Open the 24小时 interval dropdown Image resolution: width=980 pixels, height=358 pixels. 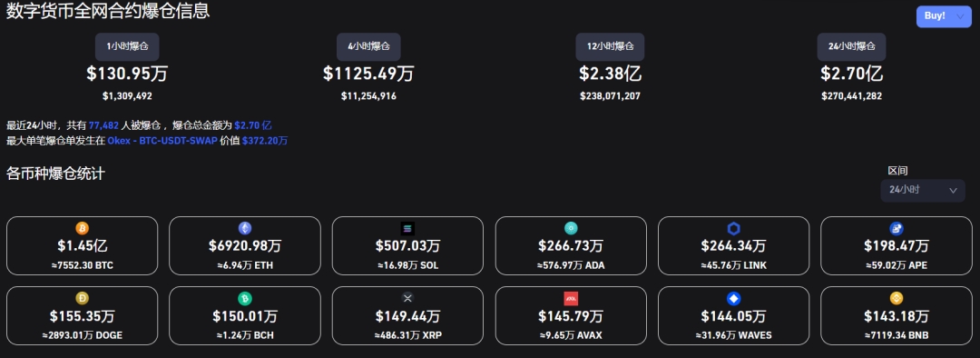[923, 190]
